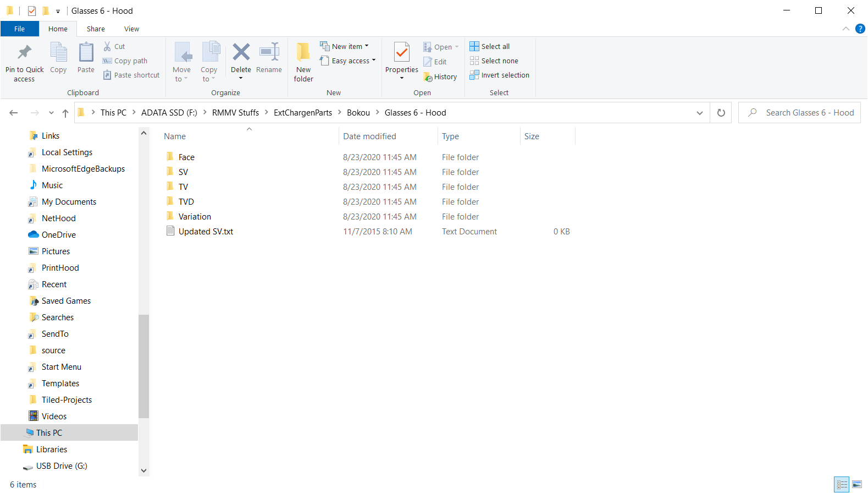This screenshot has width=868, height=493.
Task: Create a New folder
Action: click(x=303, y=62)
